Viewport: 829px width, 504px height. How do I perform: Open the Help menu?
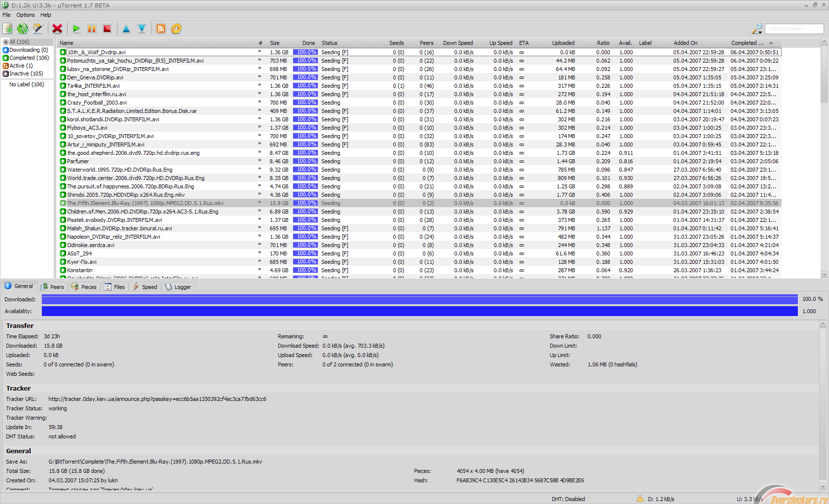click(46, 15)
